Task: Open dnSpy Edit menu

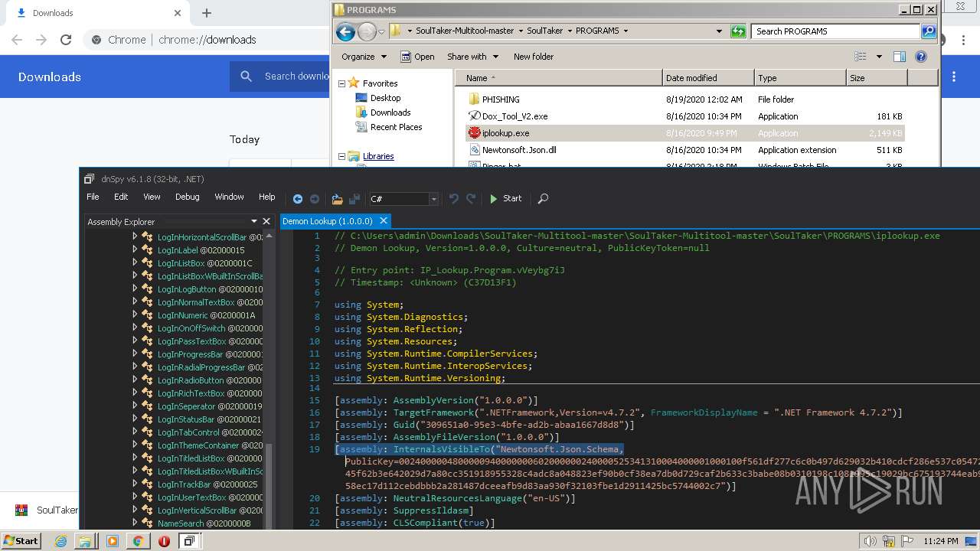Action: [x=121, y=197]
